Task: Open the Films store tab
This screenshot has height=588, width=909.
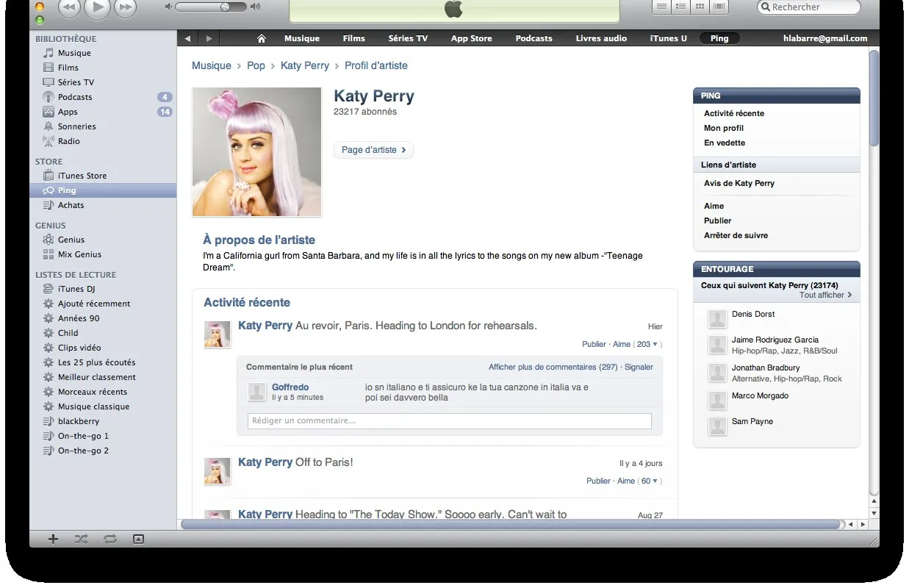Action: tap(353, 38)
